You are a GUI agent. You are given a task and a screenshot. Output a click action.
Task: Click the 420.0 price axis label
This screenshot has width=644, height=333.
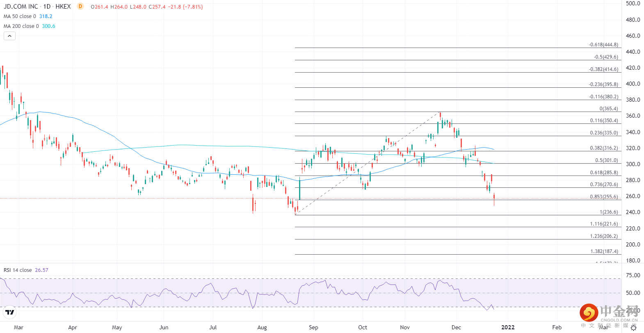(x=633, y=68)
